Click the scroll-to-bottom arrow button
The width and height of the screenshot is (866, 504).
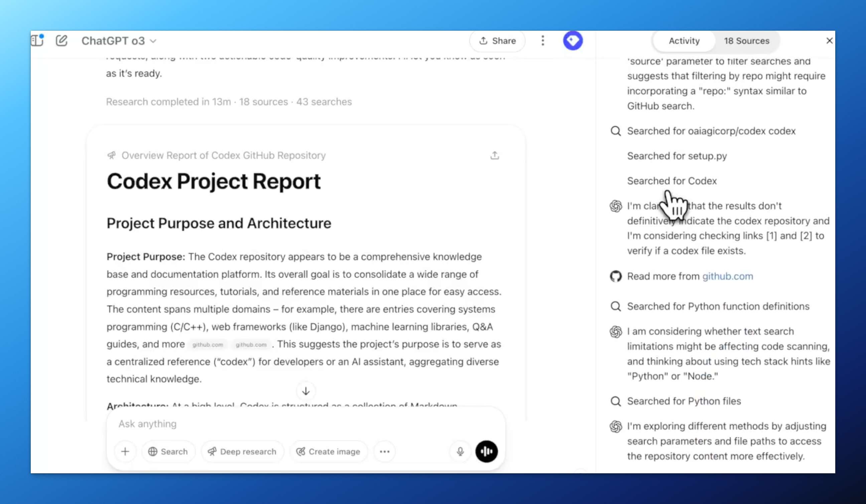305,391
